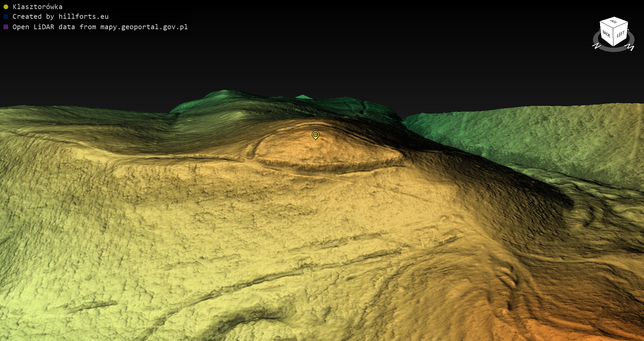The height and width of the screenshot is (341, 644).
Task: Click the dark blue square legend marker
Action: click(6, 16)
